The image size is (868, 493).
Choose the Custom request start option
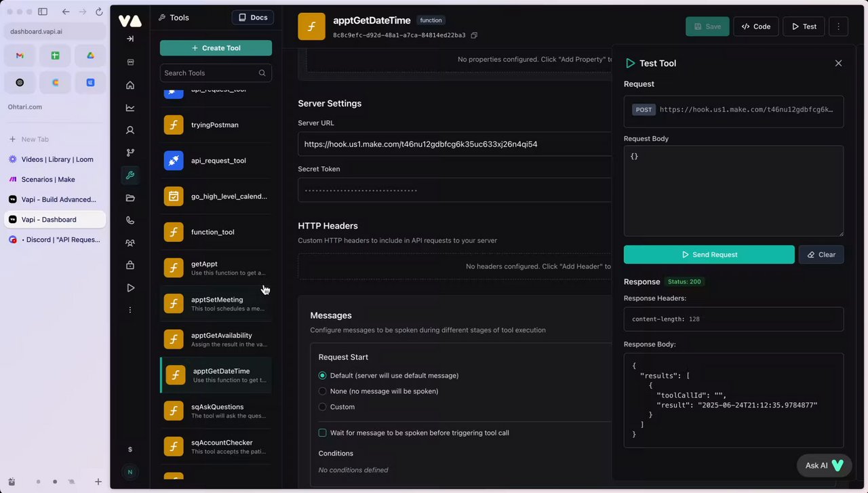pos(323,407)
